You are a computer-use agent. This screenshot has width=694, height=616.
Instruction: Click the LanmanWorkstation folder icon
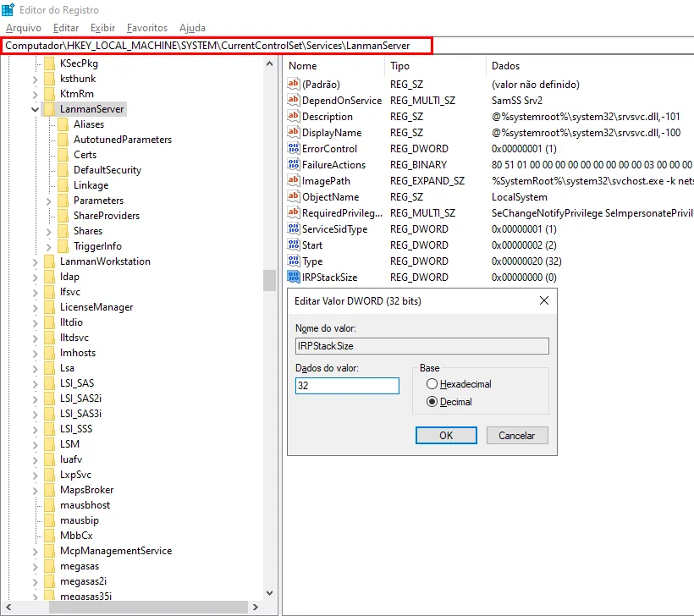coord(50,261)
